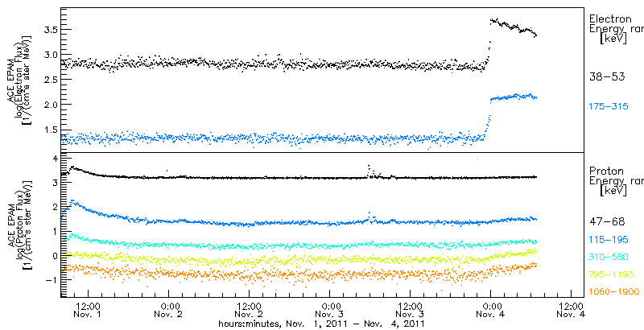Click the Proton legend heading

[607, 171]
